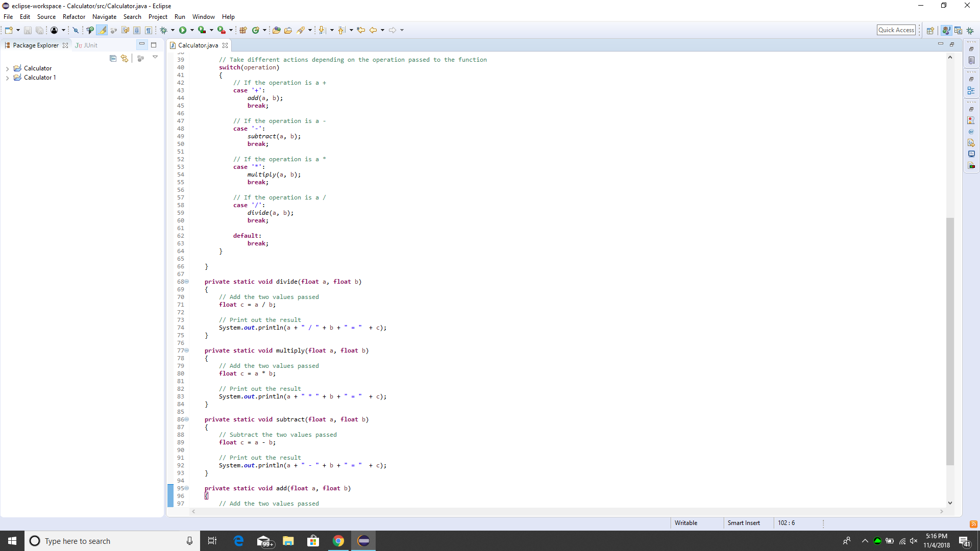Save the current file

pos(28,30)
